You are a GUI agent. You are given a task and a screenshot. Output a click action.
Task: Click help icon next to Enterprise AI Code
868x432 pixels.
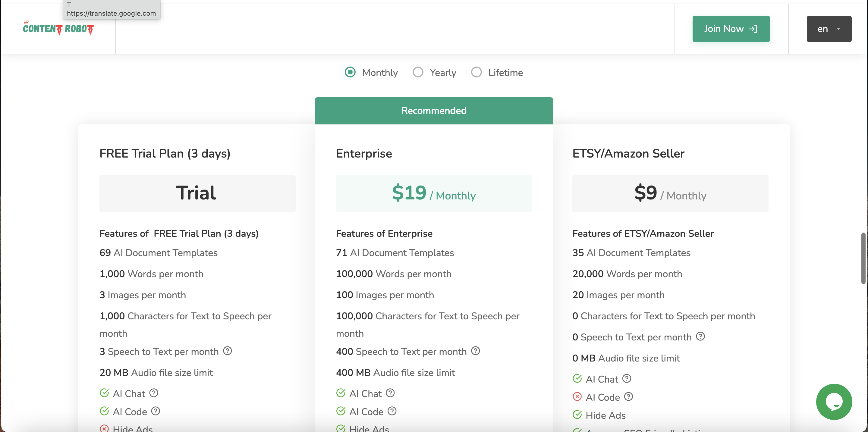(x=392, y=411)
